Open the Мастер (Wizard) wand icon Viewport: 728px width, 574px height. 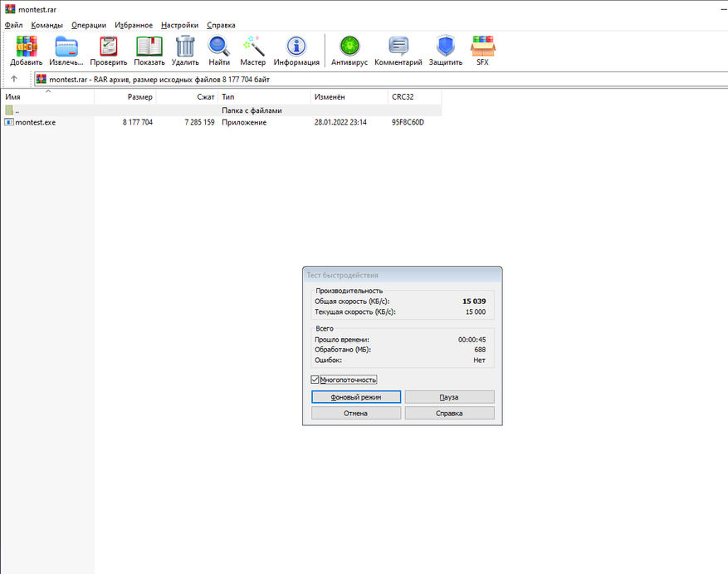point(253,46)
